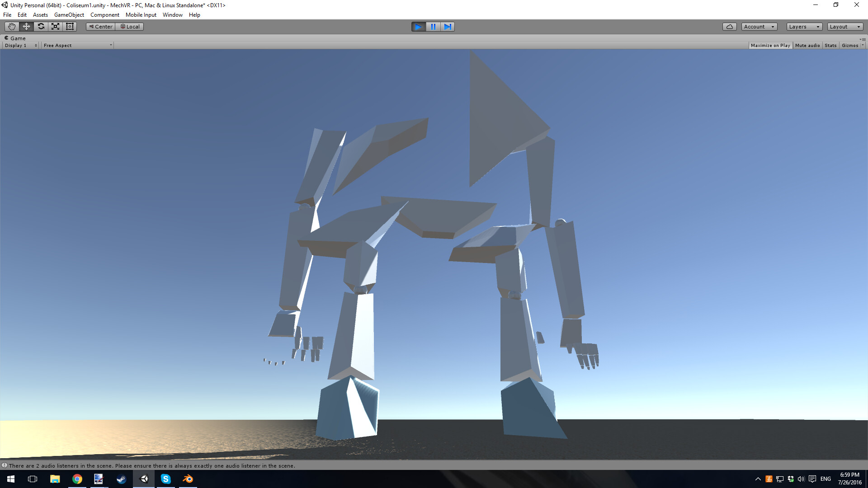
Task: Open the Layout dropdown
Action: click(x=844, y=26)
